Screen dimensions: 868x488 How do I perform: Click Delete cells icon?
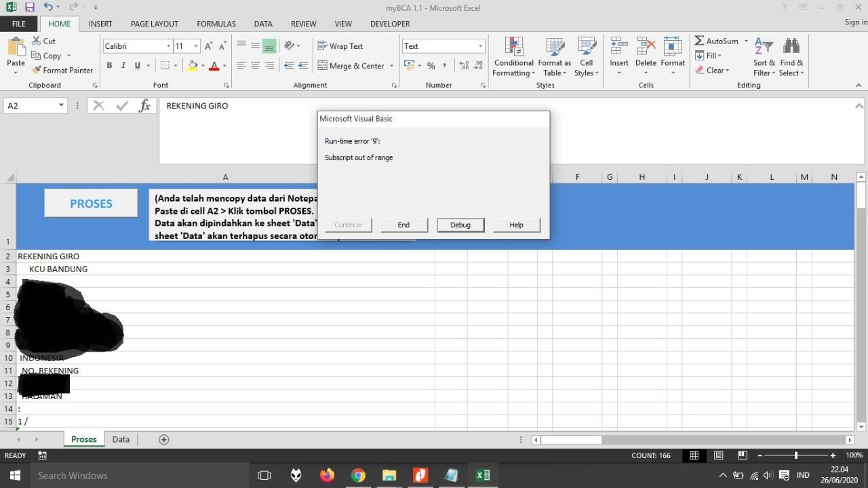646,46
